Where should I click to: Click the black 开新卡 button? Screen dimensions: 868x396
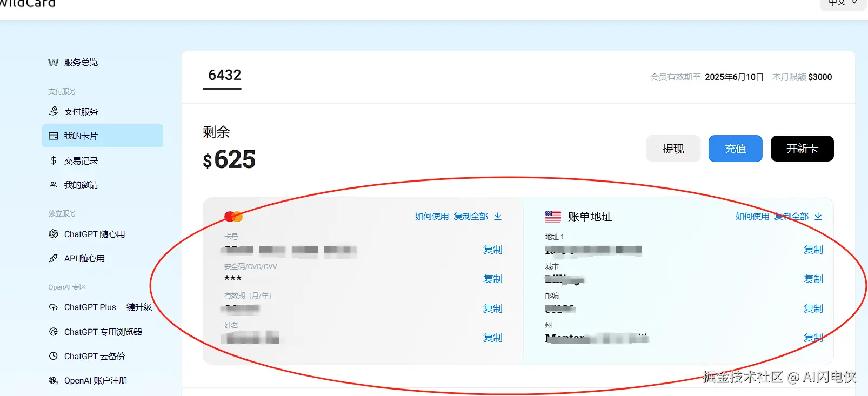(x=802, y=149)
